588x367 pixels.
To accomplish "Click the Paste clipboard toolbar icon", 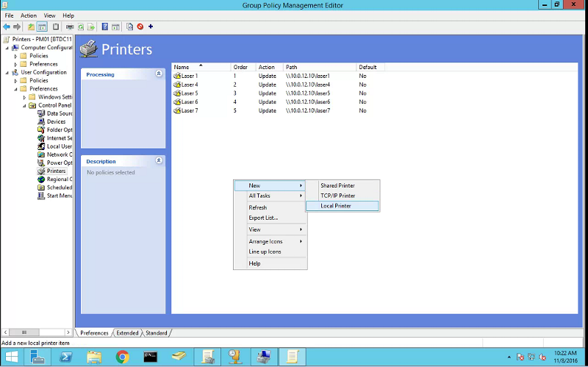I will pyautogui.click(x=56, y=26).
